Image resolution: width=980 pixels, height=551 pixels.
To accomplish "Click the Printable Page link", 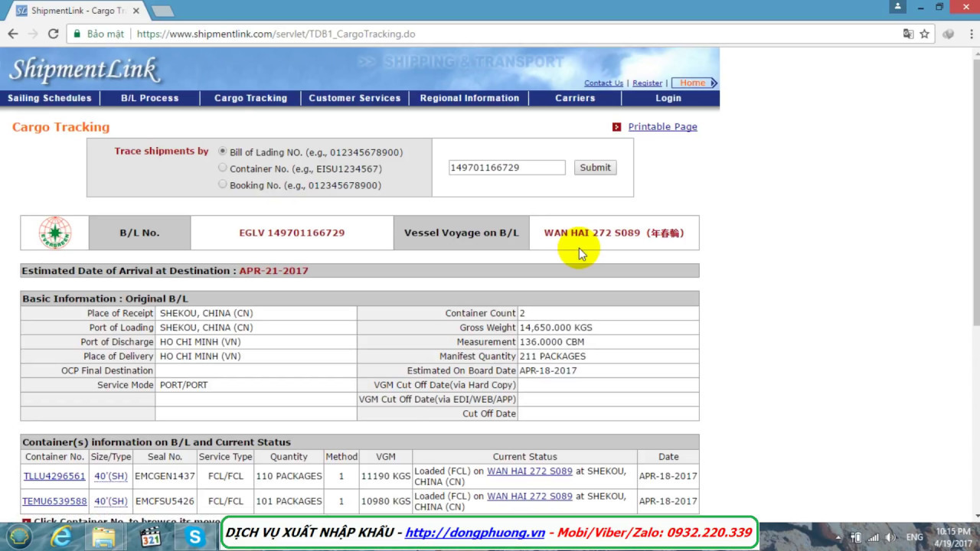I will (x=662, y=127).
